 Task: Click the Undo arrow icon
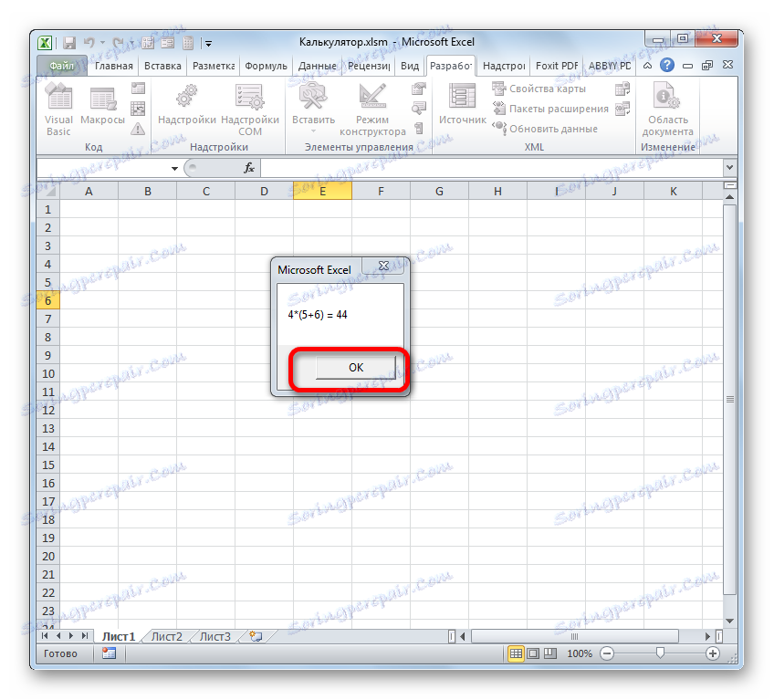tap(89, 43)
